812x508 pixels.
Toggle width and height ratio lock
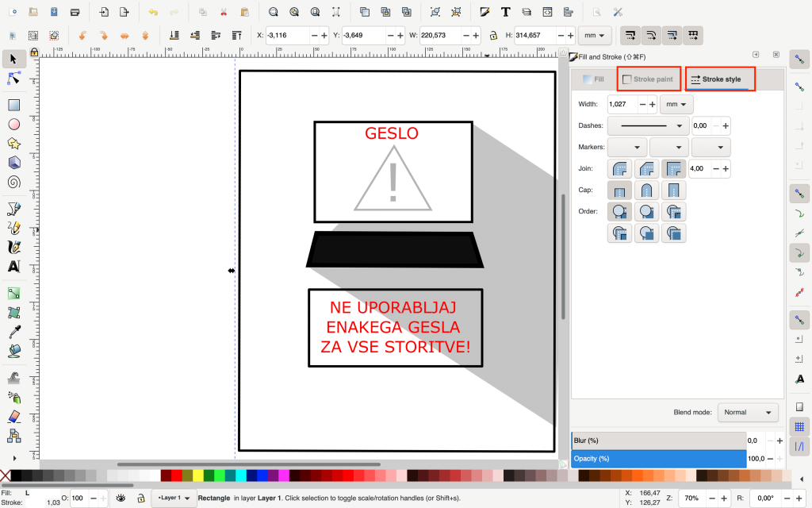[x=493, y=35]
